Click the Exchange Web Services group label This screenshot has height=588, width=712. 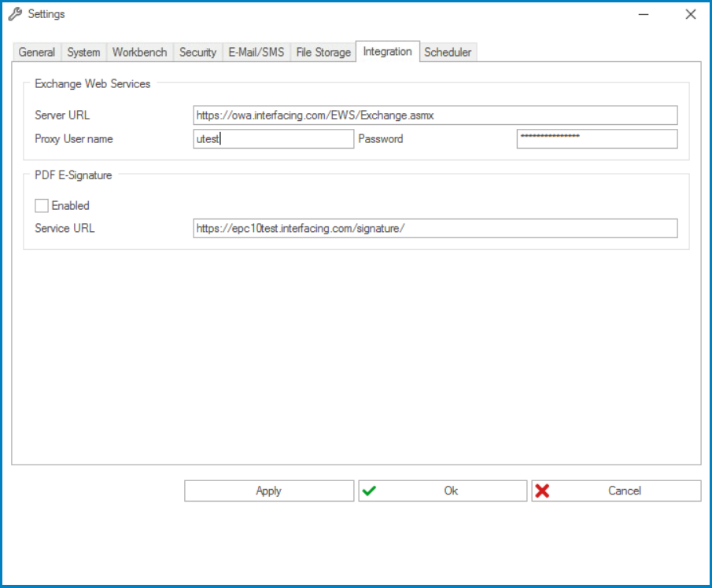coord(92,84)
